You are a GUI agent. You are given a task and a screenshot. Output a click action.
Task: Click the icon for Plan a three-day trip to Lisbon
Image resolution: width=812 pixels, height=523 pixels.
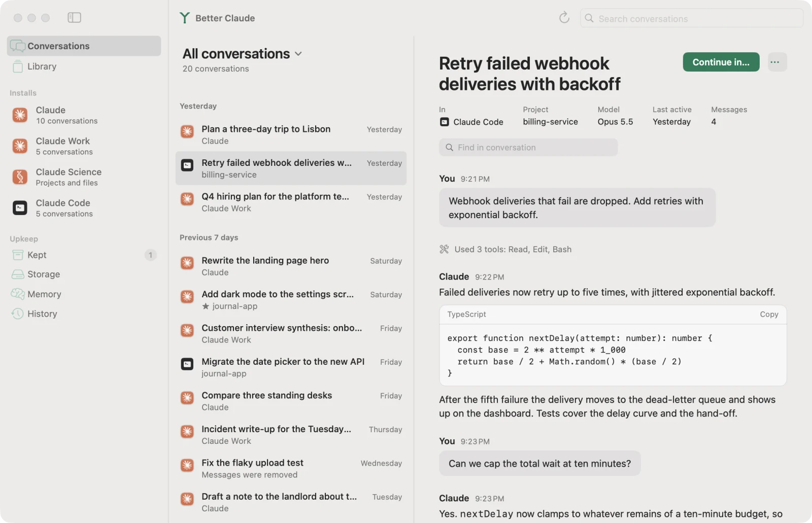click(187, 131)
